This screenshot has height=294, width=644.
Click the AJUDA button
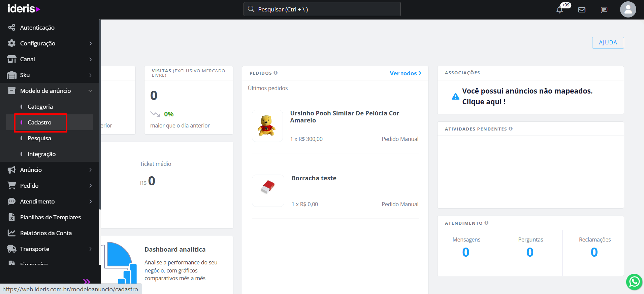608,43
